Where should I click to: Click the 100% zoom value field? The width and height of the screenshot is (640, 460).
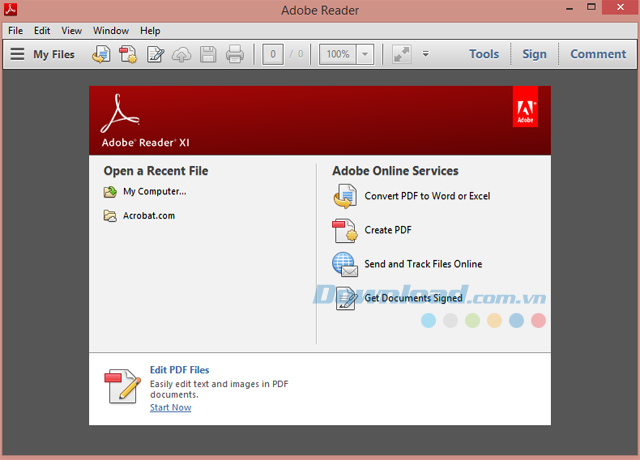(338, 54)
